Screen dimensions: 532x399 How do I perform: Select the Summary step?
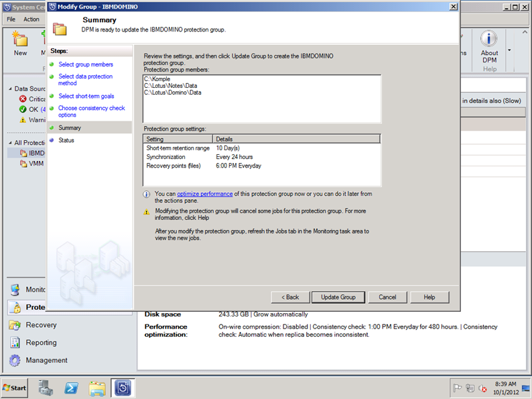click(x=70, y=127)
